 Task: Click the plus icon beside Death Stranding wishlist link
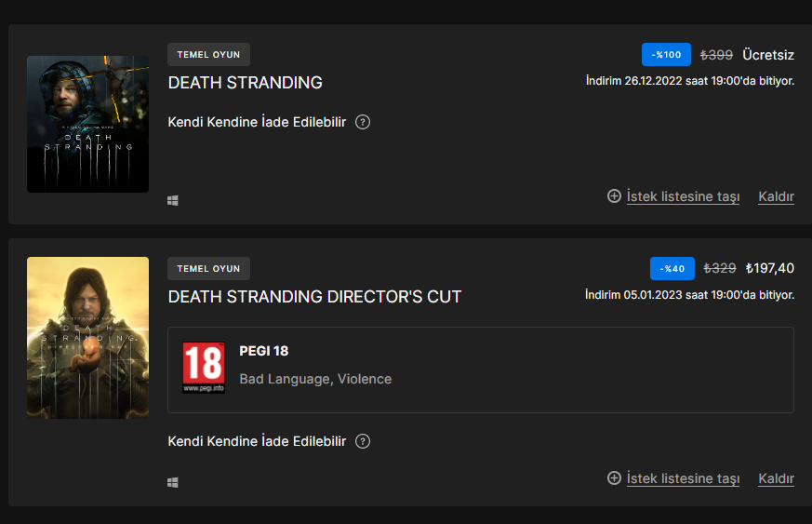coord(614,196)
